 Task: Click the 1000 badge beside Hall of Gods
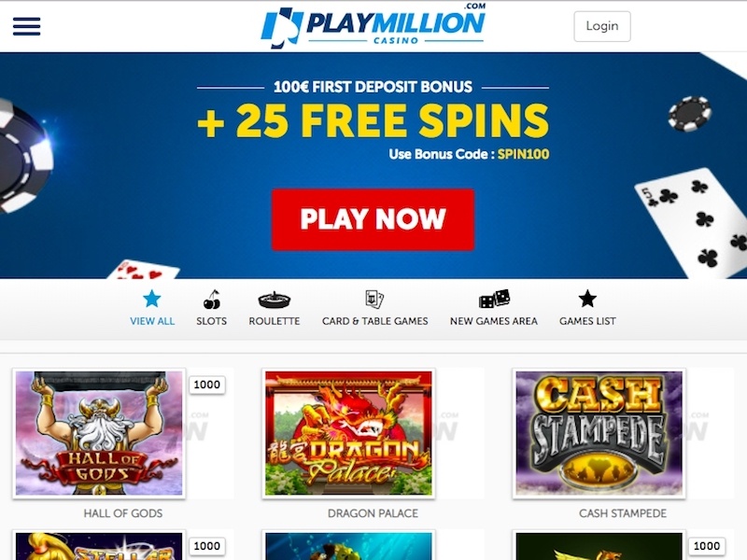click(207, 385)
